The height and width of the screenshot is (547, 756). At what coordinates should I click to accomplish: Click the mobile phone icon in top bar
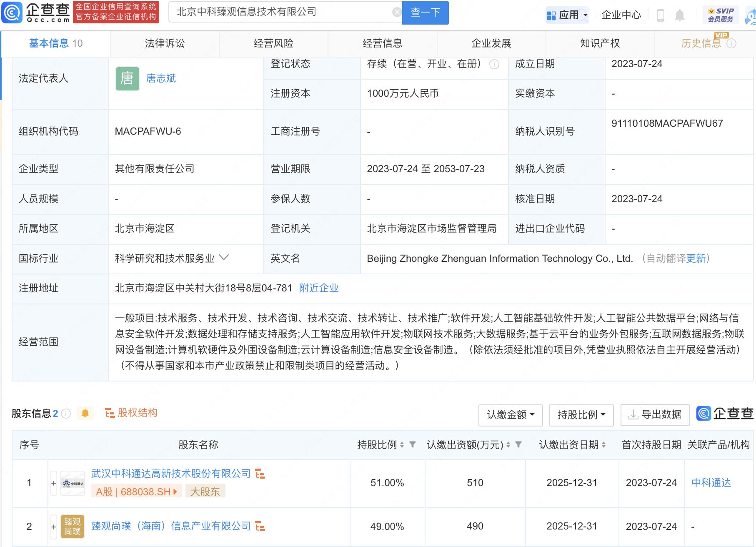[x=660, y=15]
